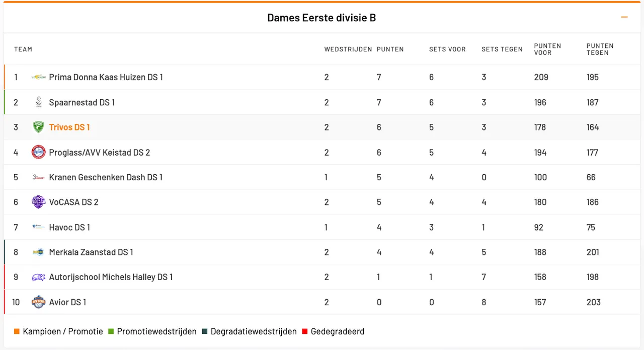Click the purple VoCASA logo
This screenshot has height=350, width=644.
(38, 202)
